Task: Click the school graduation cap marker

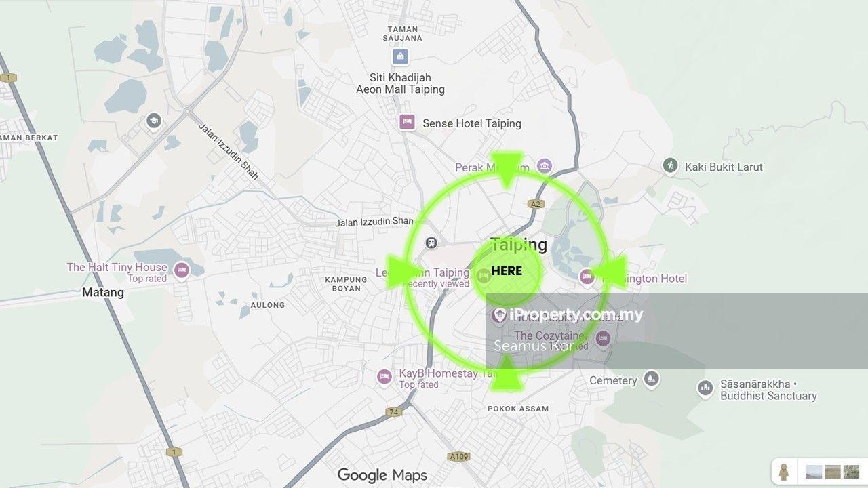Action: pos(154,121)
